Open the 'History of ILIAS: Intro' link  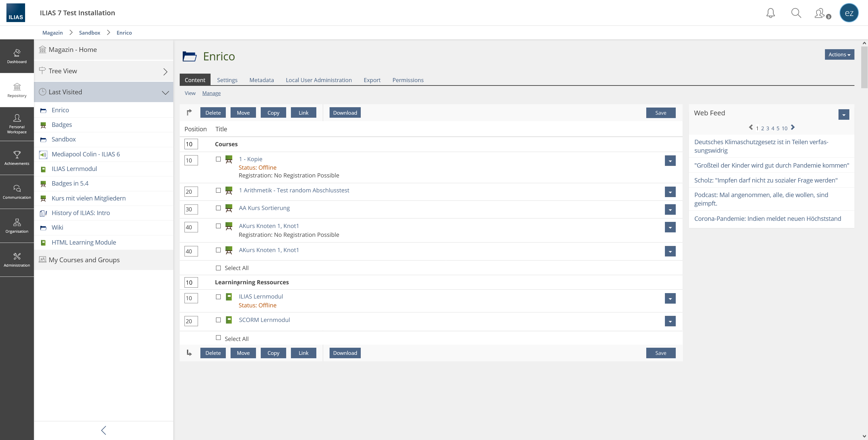(81, 213)
